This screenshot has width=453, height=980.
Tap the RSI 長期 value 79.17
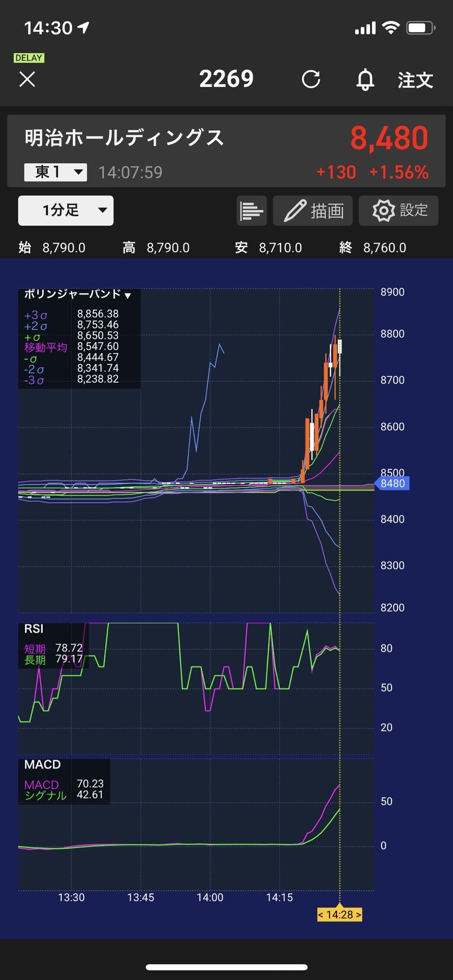69,659
